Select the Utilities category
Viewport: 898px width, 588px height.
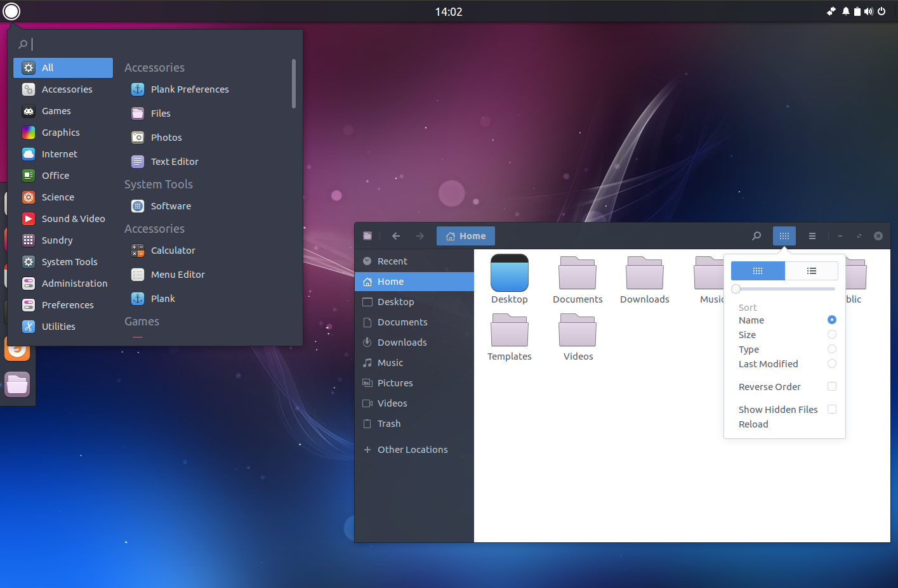[63, 327]
